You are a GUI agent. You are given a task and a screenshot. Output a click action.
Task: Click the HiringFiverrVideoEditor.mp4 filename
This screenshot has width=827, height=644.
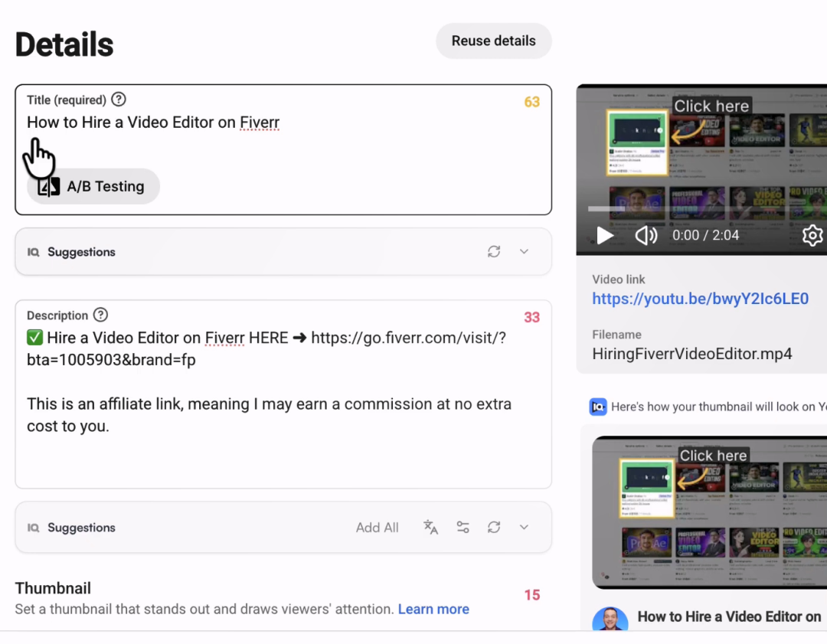click(692, 353)
